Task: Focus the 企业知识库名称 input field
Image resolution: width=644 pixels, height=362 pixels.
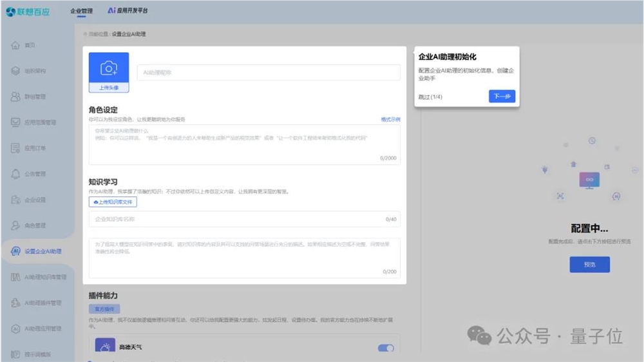Action: click(244, 219)
